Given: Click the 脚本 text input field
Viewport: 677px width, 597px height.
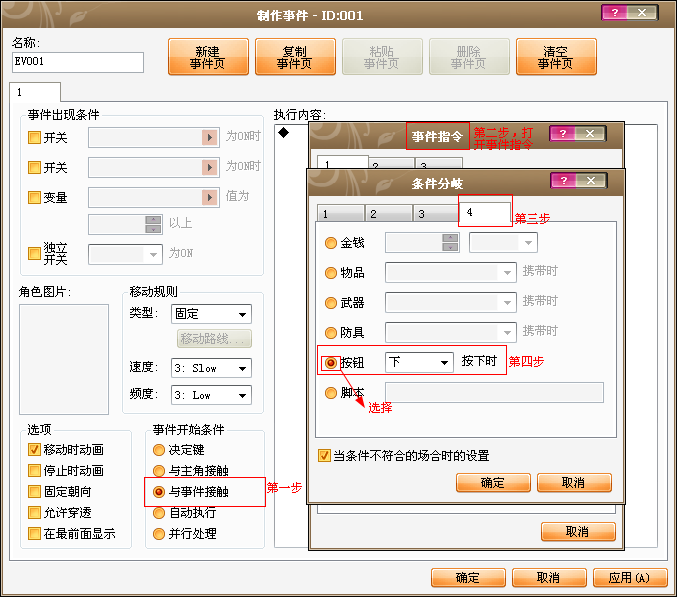Looking at the screenshot, I should [494, 392].
